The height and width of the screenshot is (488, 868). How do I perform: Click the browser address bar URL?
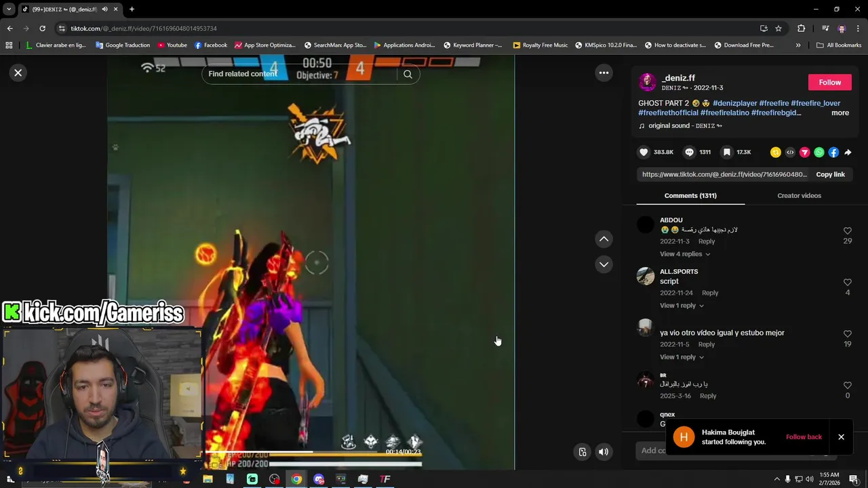(144, 28)
